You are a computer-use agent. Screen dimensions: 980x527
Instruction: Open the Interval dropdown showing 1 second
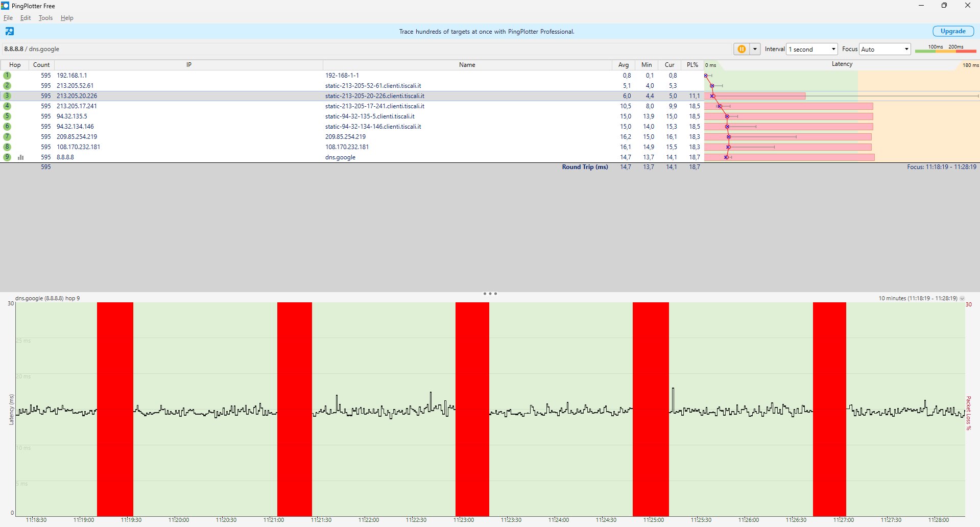pos(812,49)
